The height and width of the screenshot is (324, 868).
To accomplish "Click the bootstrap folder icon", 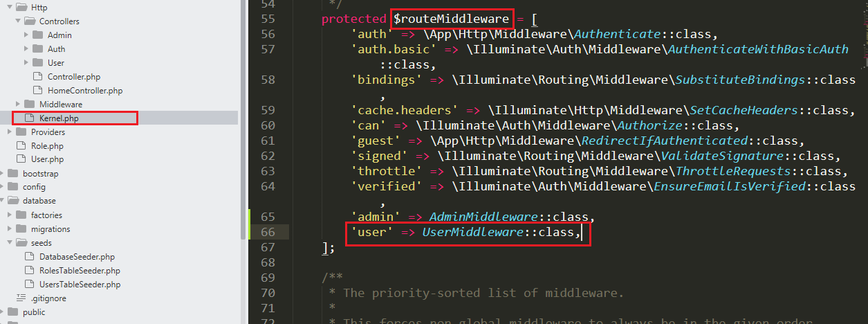I will click(12, 173).
